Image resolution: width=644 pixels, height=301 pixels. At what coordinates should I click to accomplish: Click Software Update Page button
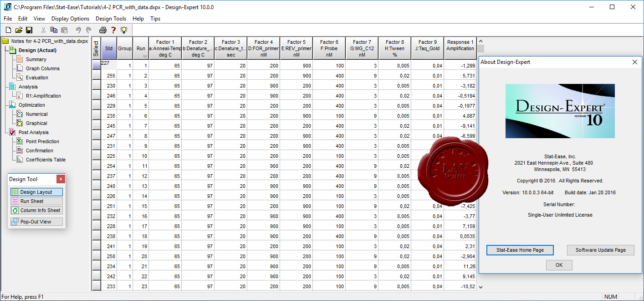pos(601,250)
